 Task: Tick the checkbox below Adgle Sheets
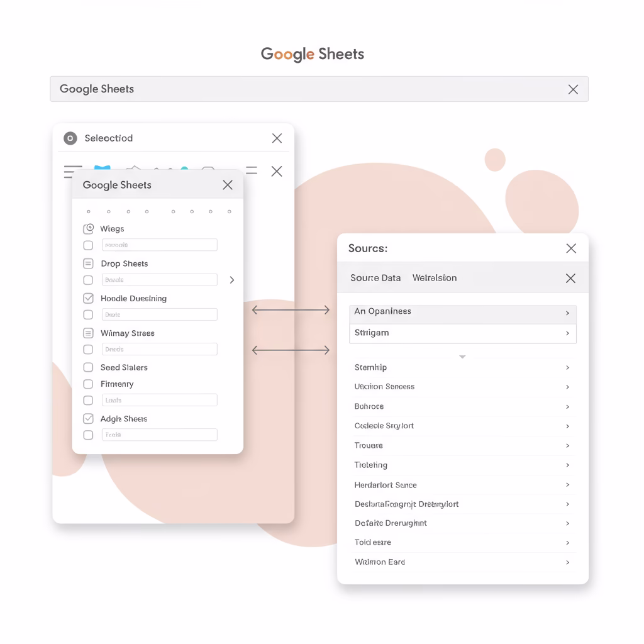88,435
